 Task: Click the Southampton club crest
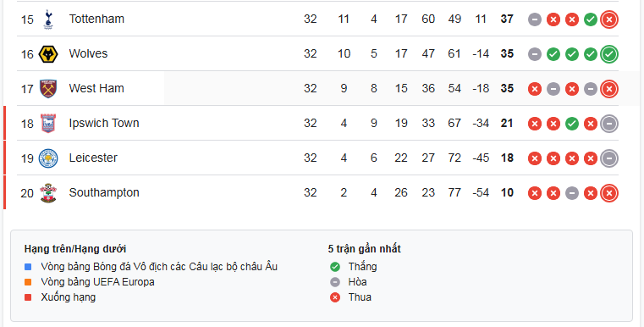coord(48,193)
